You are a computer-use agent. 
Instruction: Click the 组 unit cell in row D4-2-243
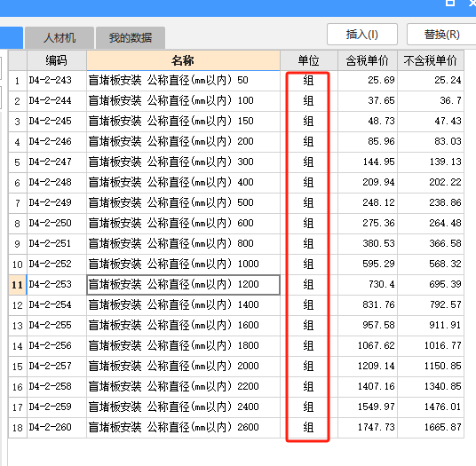[x=309, y=81]
